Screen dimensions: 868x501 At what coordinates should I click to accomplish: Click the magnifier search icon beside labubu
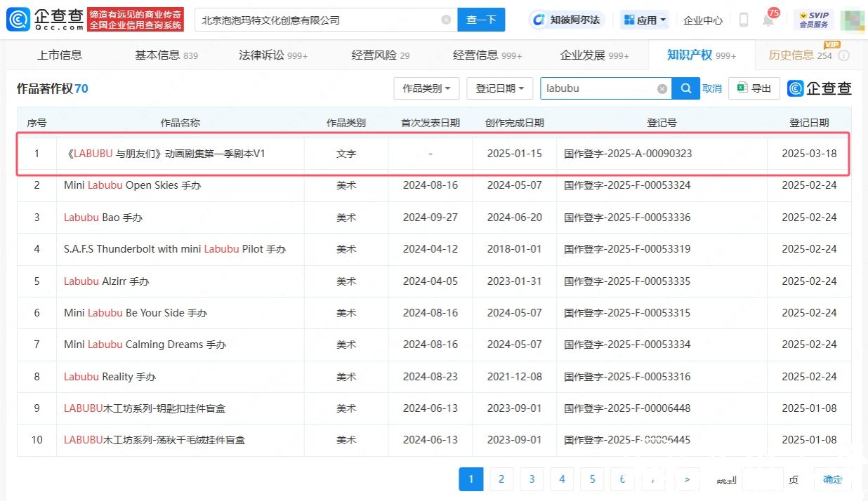click(x=685, y=88)
